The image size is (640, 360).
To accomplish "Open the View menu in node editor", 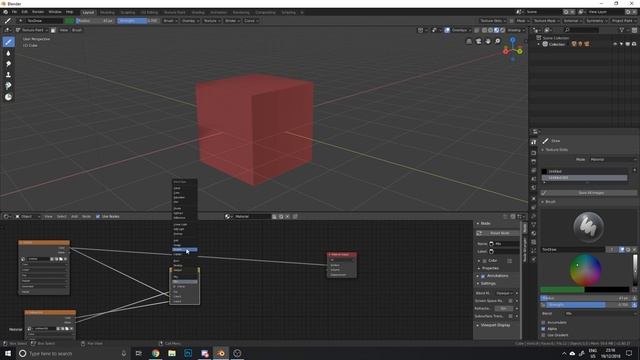I will pos(48,216).
